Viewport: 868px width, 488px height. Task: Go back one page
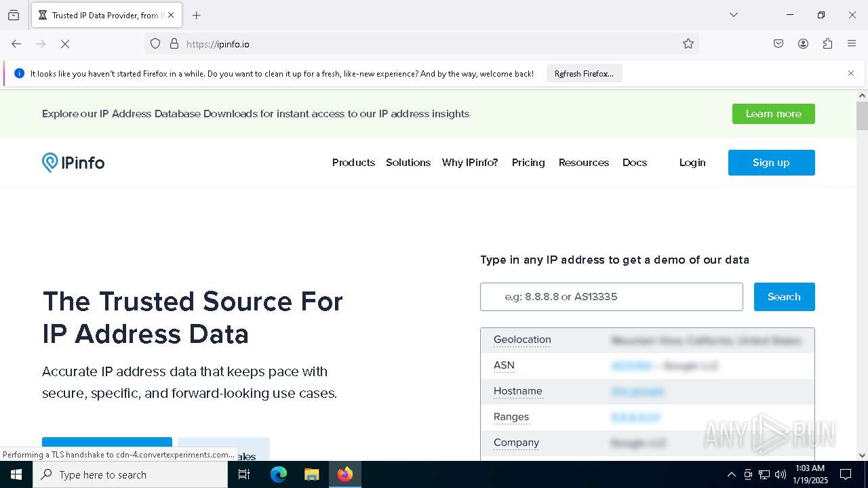16,44
